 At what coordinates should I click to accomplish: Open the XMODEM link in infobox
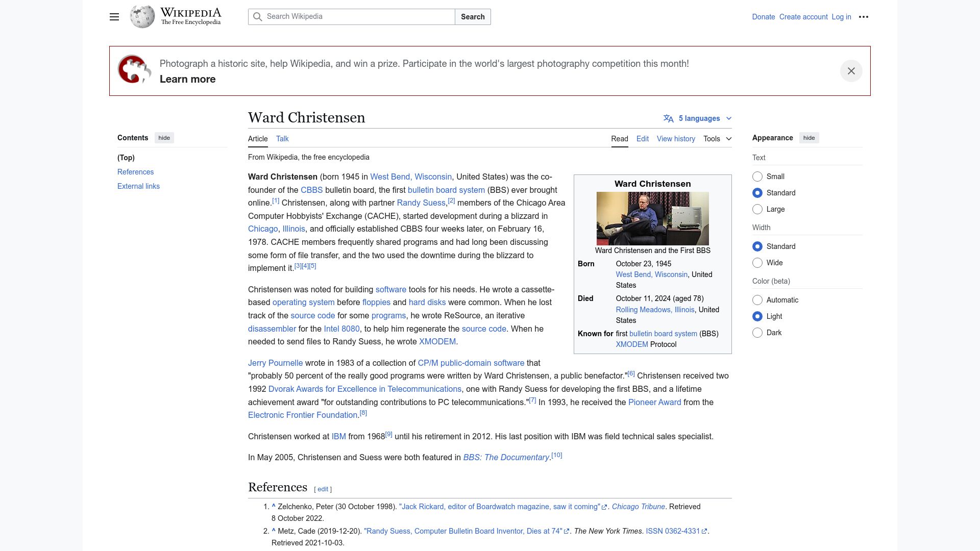[631, 344]
